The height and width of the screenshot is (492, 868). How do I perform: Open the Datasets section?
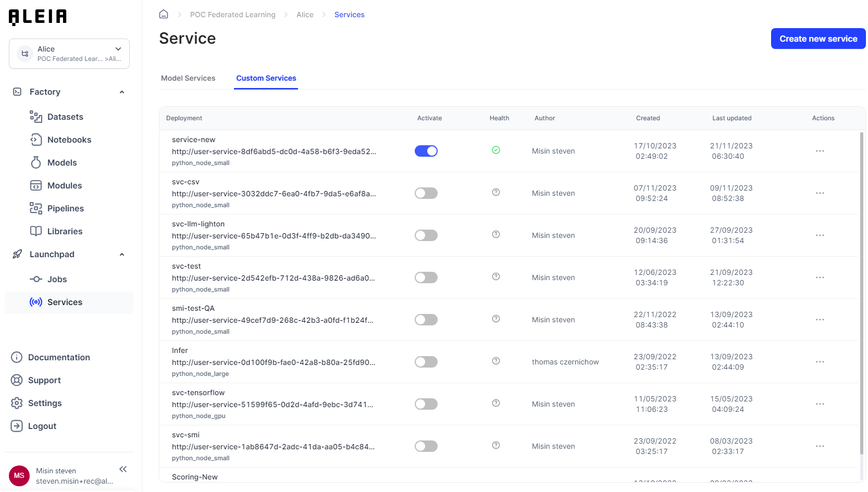click(x=65, y=117)
